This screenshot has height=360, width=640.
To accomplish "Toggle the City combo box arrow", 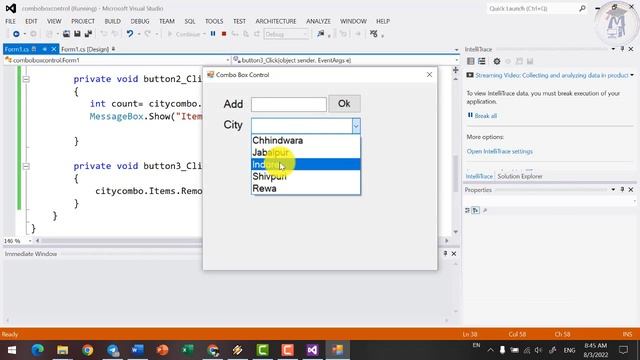I will coord(356,126).
